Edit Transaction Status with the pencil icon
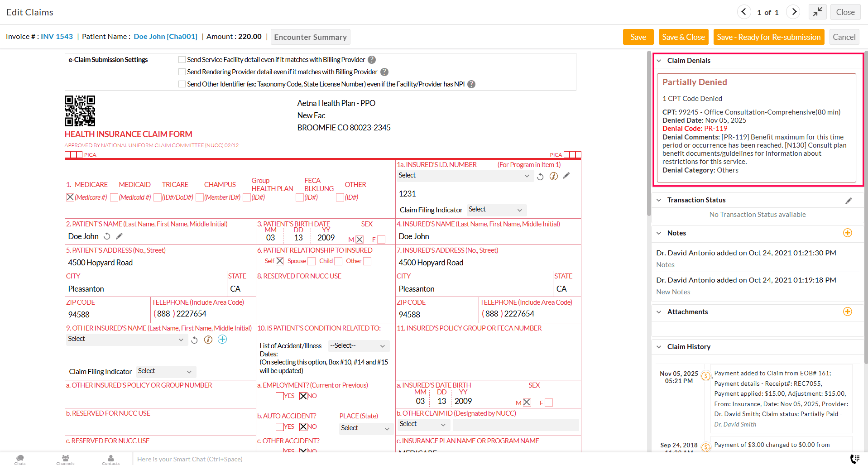This screenshot has width=868, height=465. [x=849, y=201]
